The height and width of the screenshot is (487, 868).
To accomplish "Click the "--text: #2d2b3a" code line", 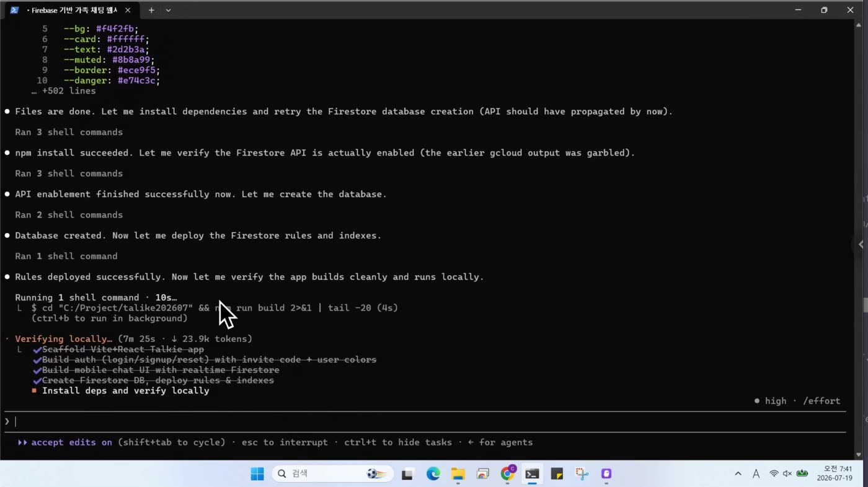I will [107, 50].
